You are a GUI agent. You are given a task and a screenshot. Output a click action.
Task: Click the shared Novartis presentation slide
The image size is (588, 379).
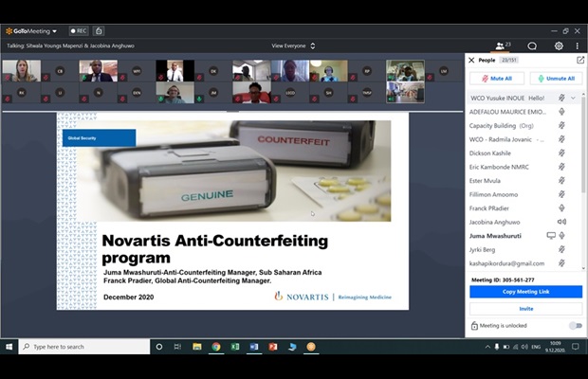pyautogui.click(x=232, y=211)
